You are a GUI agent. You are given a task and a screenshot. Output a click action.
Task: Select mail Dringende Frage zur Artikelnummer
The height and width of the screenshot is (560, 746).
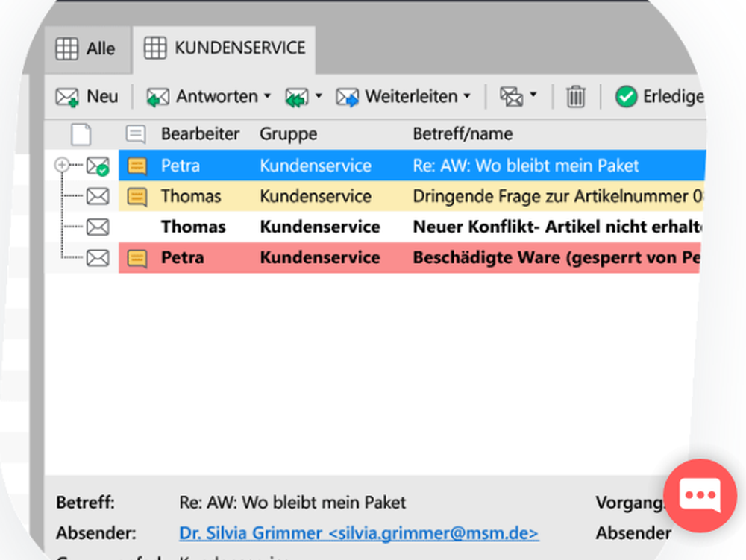coord(411,196)
